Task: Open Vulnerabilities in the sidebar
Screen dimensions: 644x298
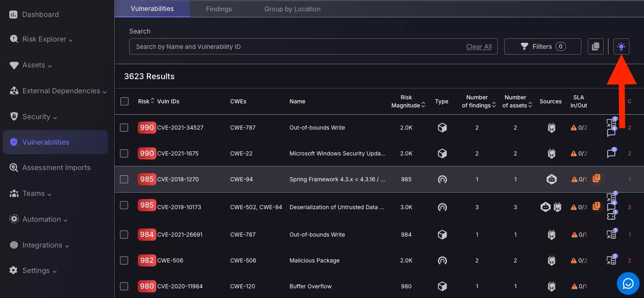Action: click(55, 142)
